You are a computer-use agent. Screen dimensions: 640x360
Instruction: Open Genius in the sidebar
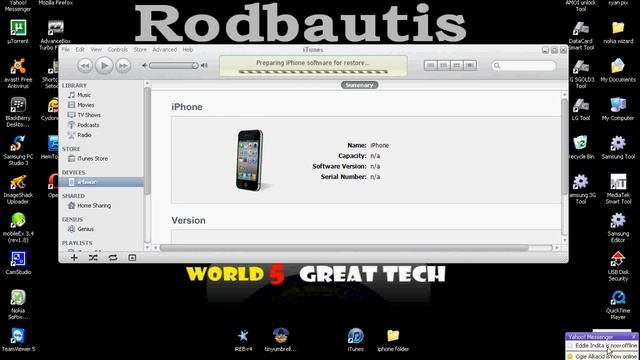pyautogui.click(x=85, y=229)
